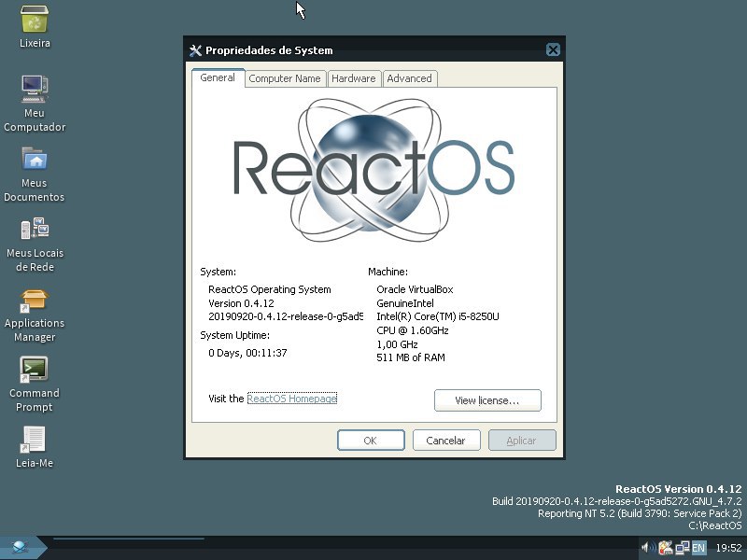Select the Meu Computador desktop icon

click(x=35, y=89)
